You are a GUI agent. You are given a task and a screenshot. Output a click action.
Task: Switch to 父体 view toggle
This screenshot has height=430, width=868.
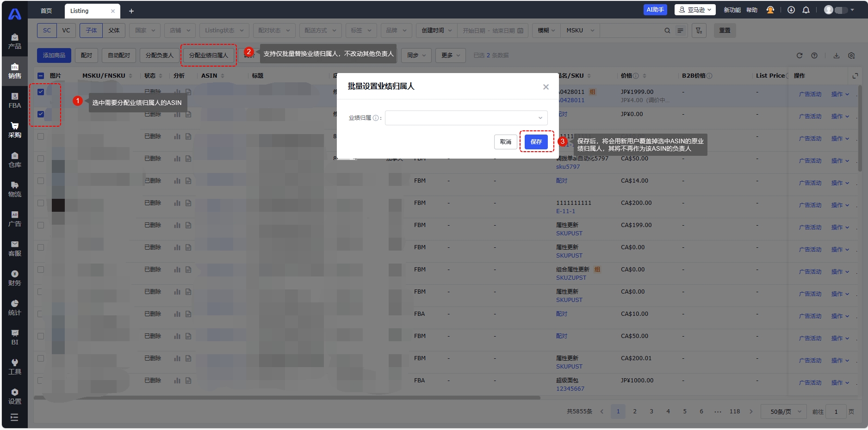(114, 31)
